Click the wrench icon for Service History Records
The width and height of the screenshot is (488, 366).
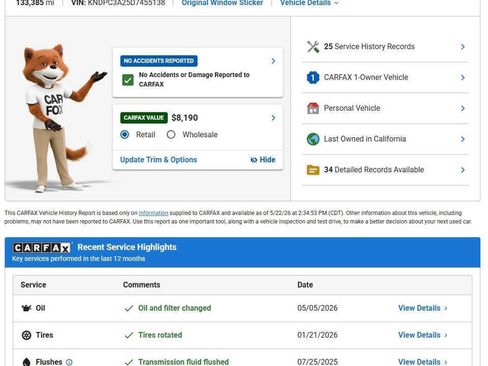click(313, 47)
